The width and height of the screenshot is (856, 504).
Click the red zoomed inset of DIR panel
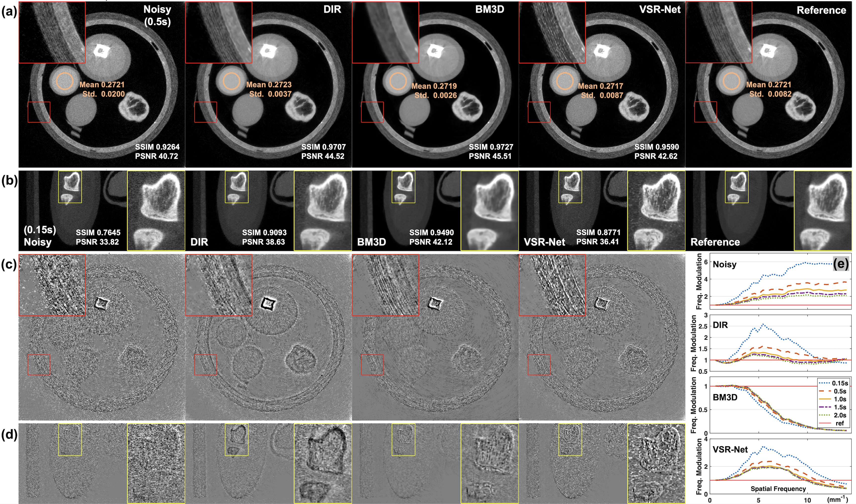coord(218,32)
